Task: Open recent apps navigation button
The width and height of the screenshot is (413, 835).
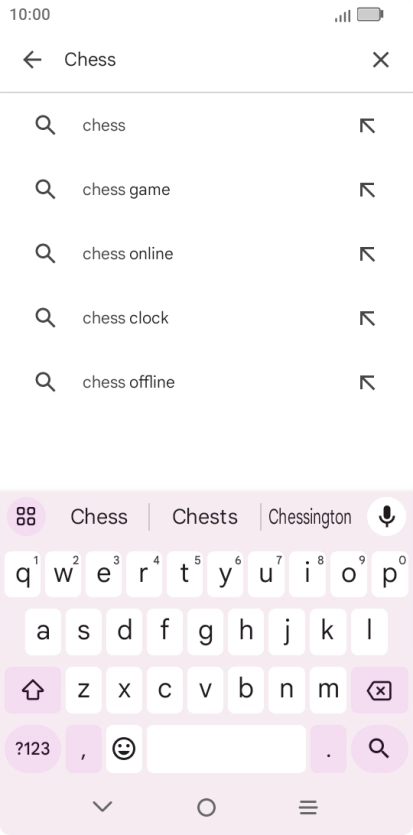Action: pos(308,807)
